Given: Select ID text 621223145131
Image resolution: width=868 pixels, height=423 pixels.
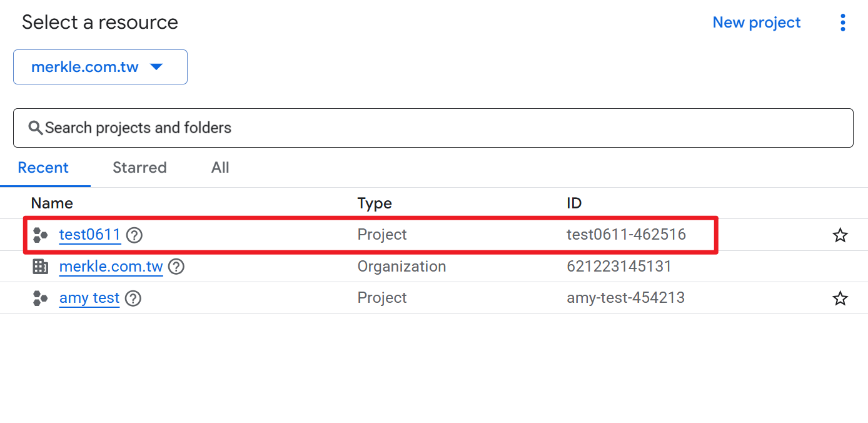Looking at the screenshot, I should [x=619, y=267].
